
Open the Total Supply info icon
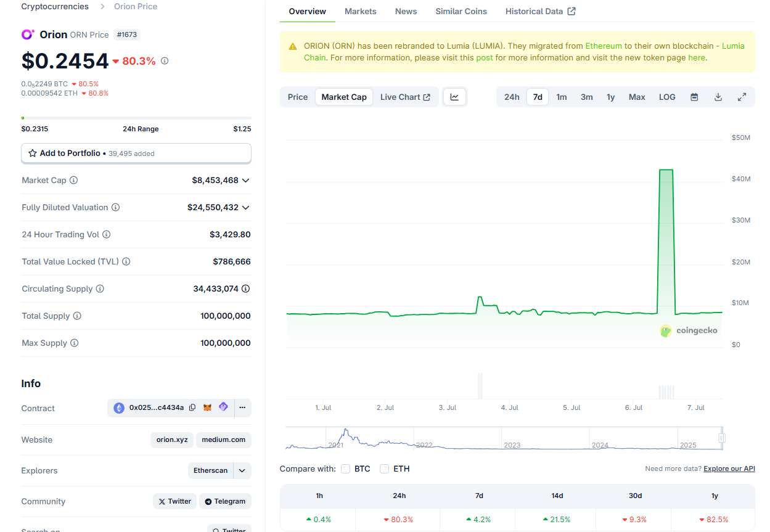click(x=77, y=316)
